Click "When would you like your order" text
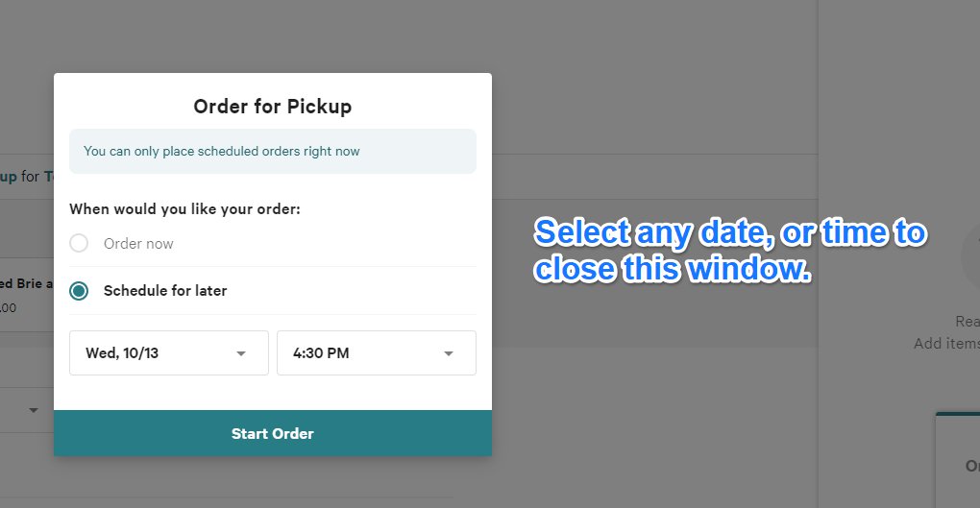This screenshot has height=508, width=980. point(184,208)
